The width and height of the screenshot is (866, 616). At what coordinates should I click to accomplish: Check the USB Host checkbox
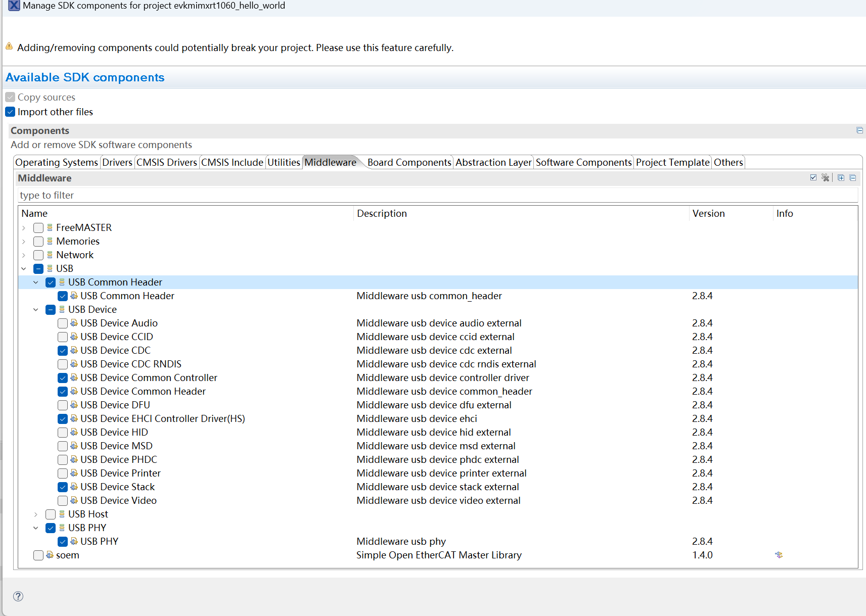click(x=51, y=514)
